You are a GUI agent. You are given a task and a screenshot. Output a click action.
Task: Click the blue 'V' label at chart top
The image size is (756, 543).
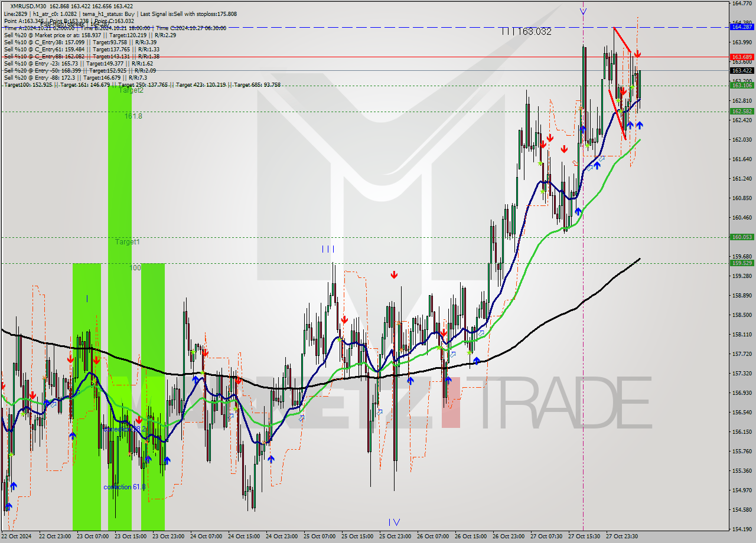tap(583, 12)
